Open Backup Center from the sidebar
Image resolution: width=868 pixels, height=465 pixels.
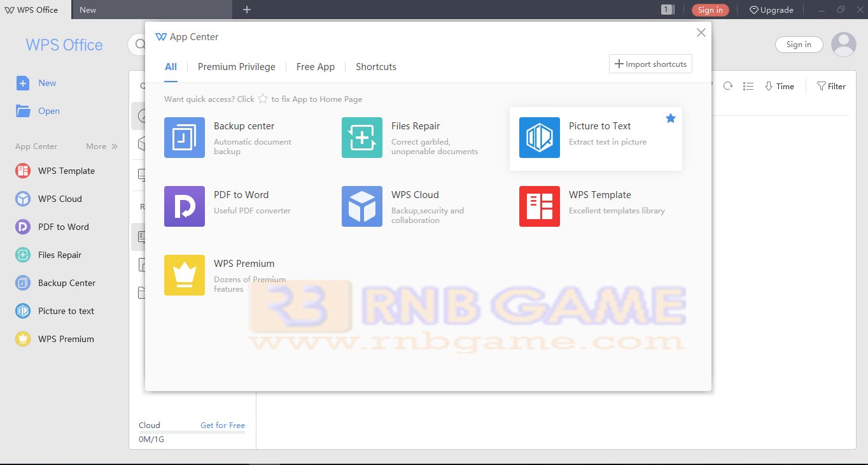click(56, 283)
